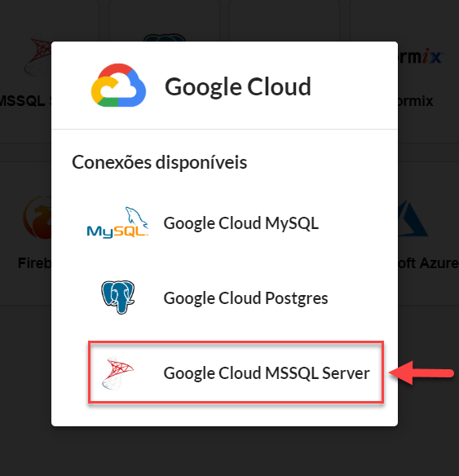Image resolution: width=459 pixels, height=476 pixels.
Task: Click the Microsoft Azure logo in background
Action: click(413, 218)
